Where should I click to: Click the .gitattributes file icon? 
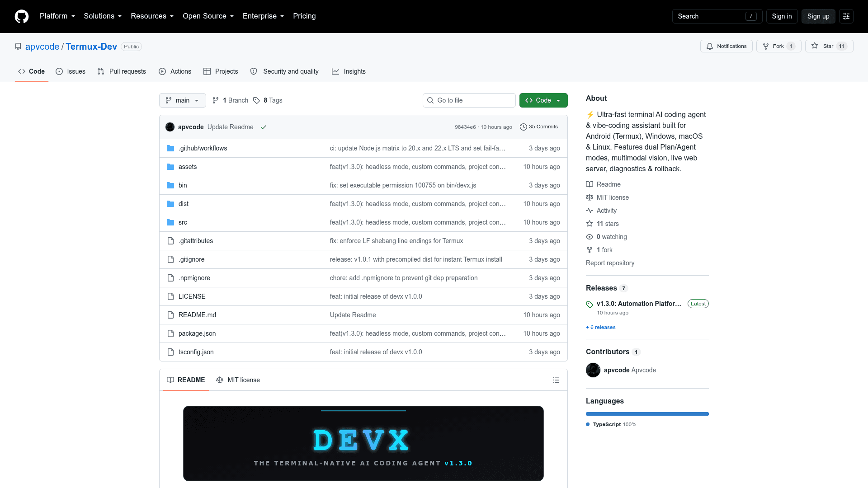click(x=170, y=241)
